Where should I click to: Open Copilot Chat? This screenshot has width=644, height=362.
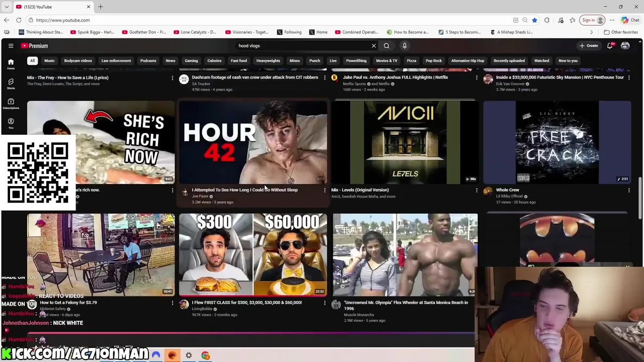pos(630,20)
